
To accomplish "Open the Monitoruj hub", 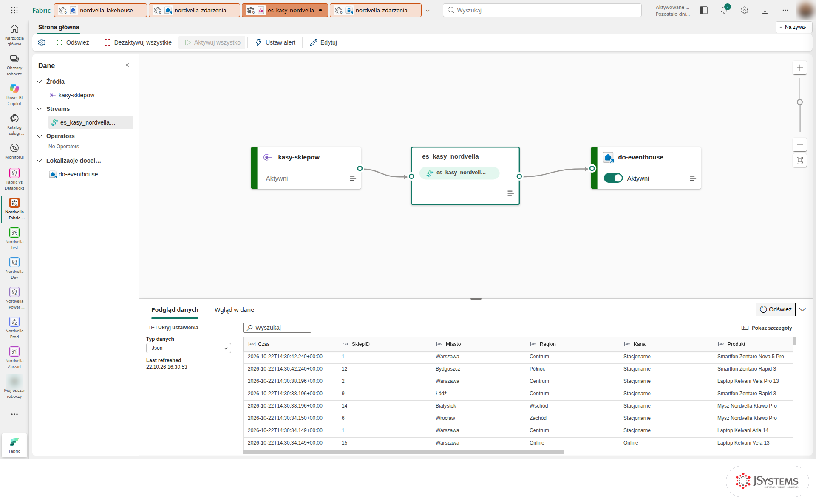I will [x=14, y=151].
